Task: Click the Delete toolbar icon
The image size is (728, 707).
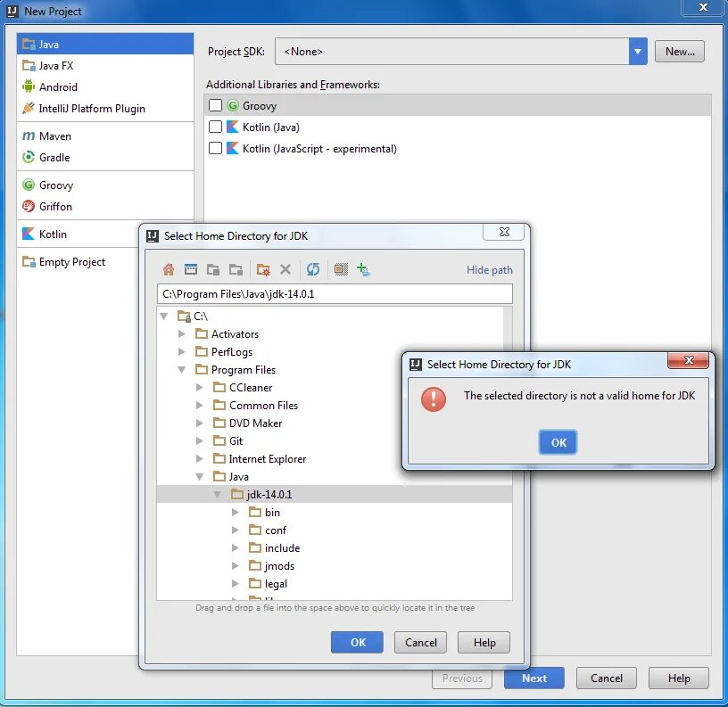Action: 285,269
